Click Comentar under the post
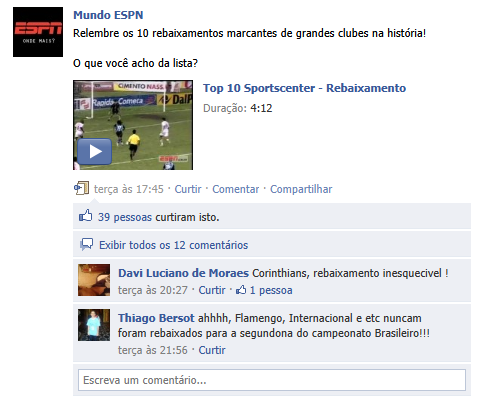483x404 pixels. tap(236, 189)
